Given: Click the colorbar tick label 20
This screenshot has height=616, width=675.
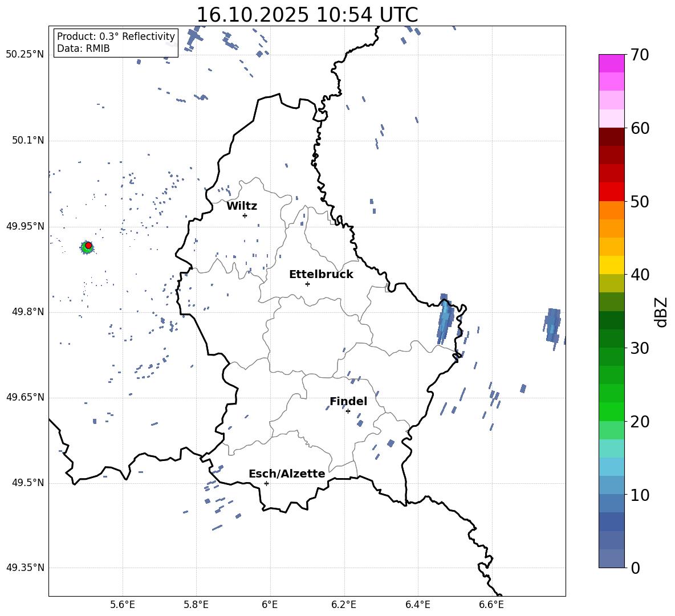Looking at the screenshot, I should (640, 422).
